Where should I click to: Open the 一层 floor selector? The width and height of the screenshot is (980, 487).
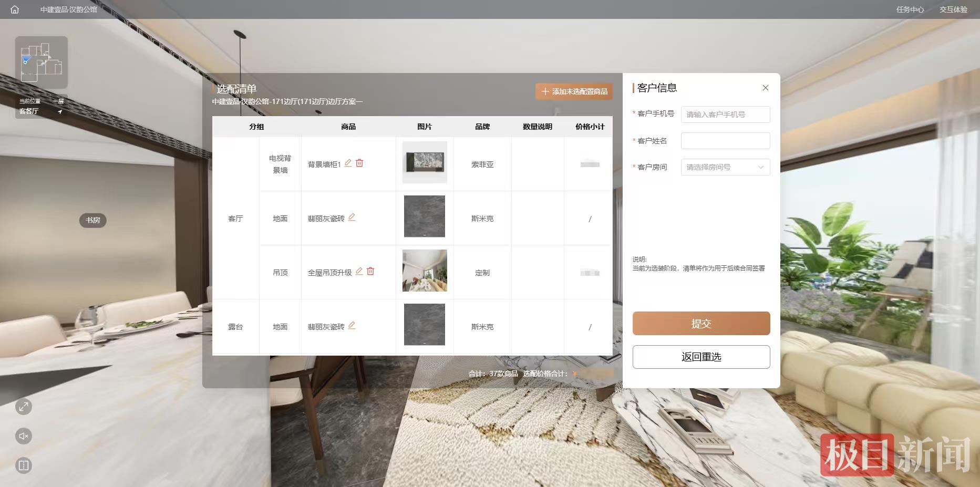click(x=58, y=101)
